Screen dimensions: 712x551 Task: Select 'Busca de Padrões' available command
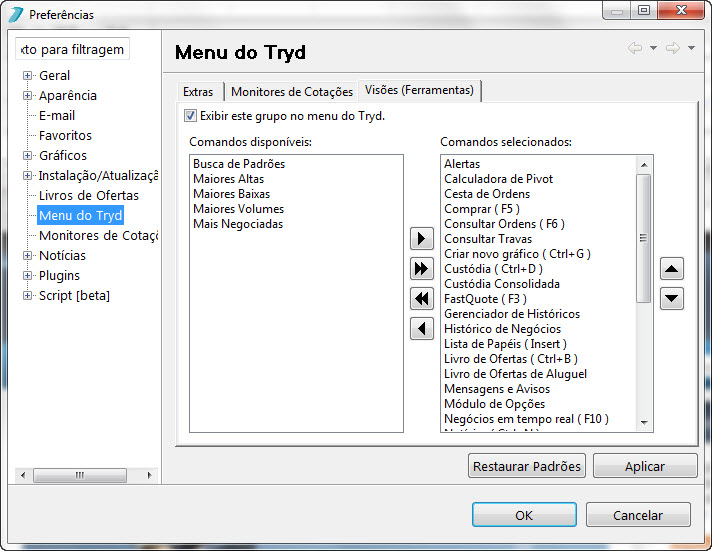click(x=239, y=164)
